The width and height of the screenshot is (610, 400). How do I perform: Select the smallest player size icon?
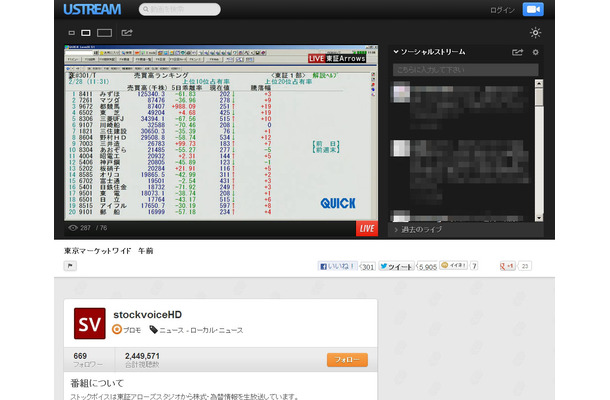[x=72, y=33]
